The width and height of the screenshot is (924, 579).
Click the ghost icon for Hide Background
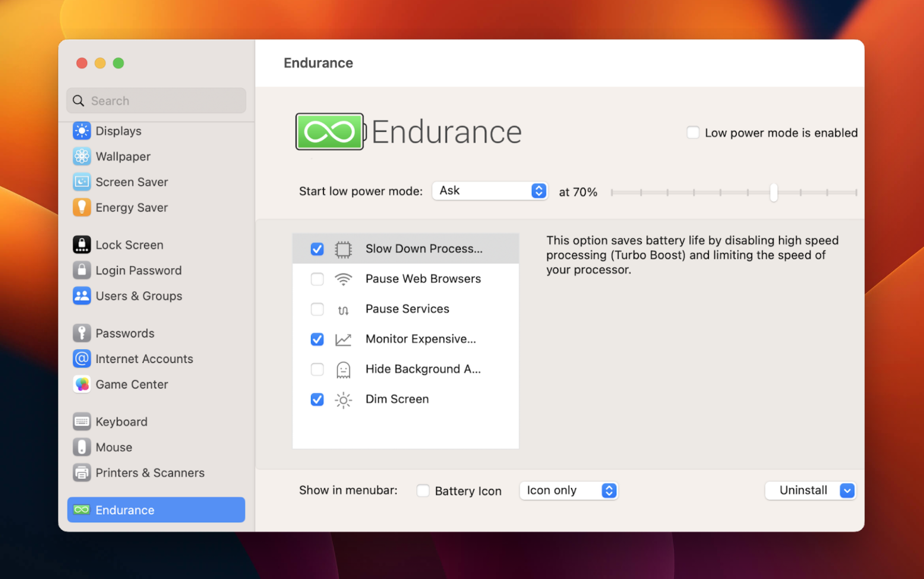(343, 370)
